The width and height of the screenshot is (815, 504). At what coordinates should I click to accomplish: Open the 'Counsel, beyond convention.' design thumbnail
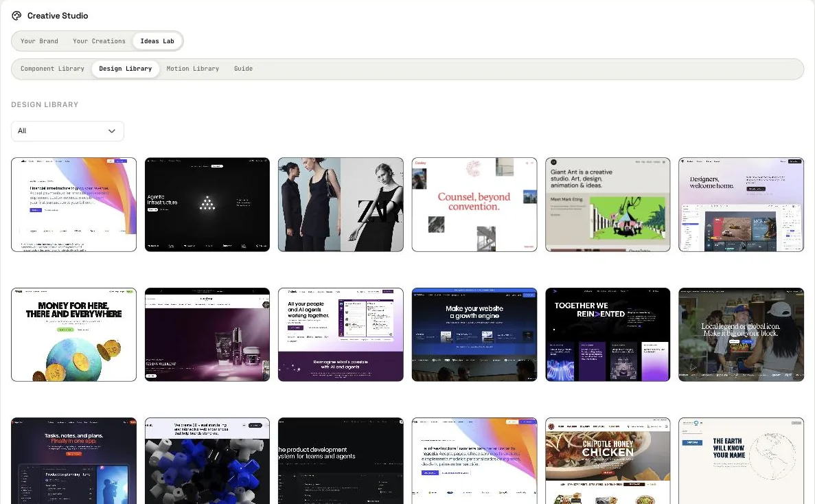(474, 205)
